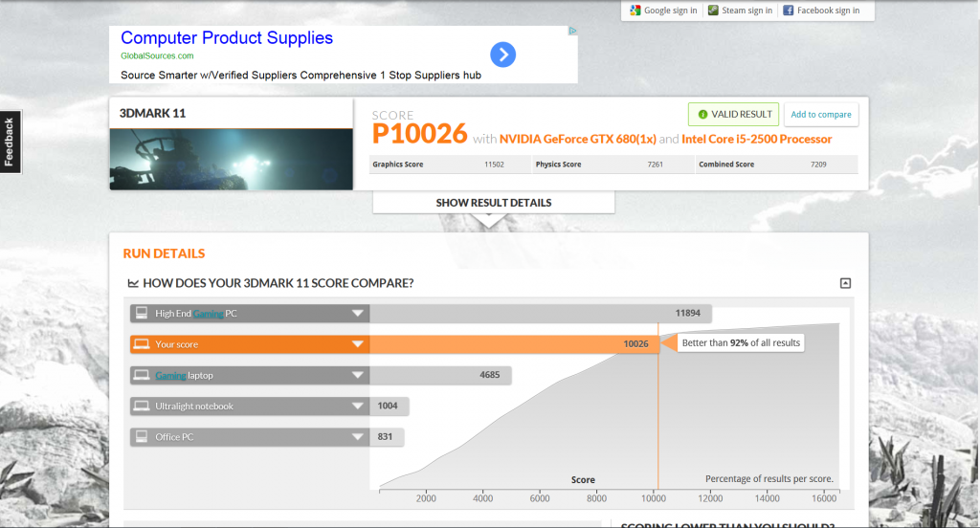The image size is (980, 528).
Task: Collapse the score comparison section toggle
Action: point(845,283)
